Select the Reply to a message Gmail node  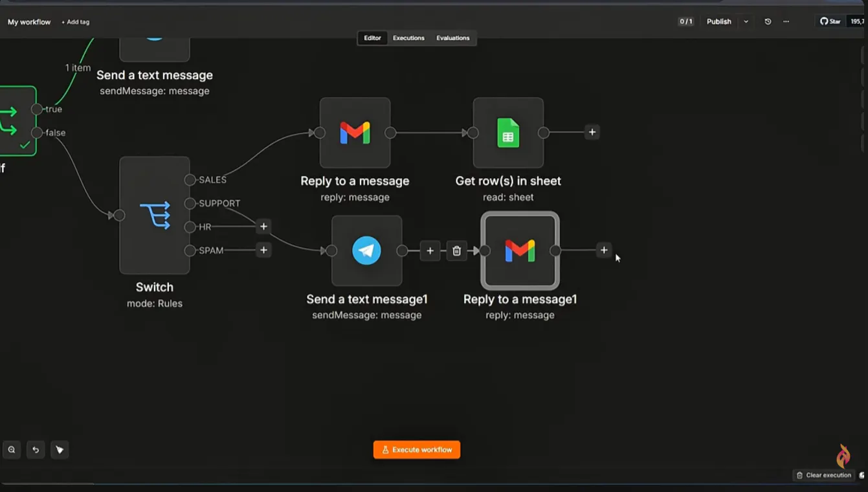(355, 133)
